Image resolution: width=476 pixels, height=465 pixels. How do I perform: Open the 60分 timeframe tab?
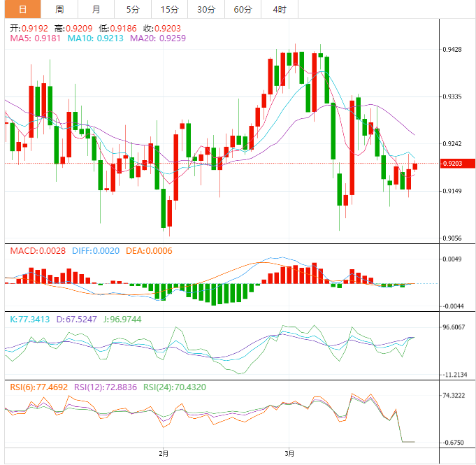[x=243, y=9]
